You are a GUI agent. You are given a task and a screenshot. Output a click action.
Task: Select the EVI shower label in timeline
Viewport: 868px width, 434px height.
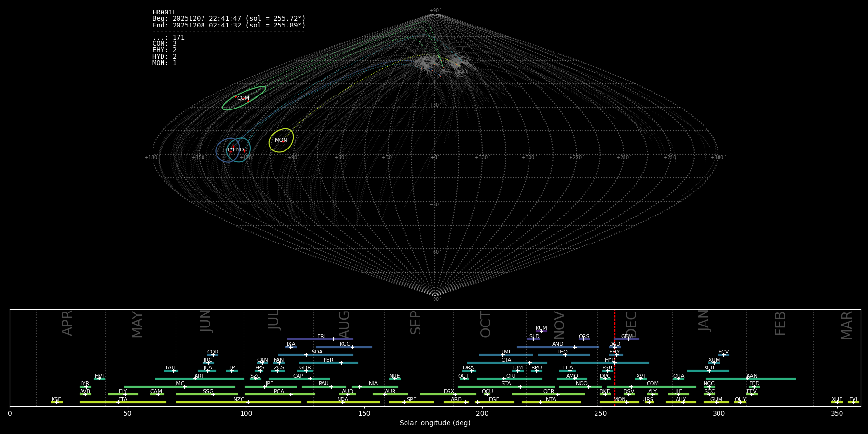click(853, 400)
